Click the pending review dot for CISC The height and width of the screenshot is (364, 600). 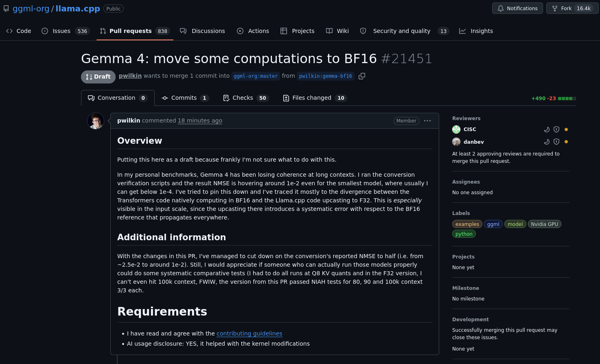[x=566, y=129]
